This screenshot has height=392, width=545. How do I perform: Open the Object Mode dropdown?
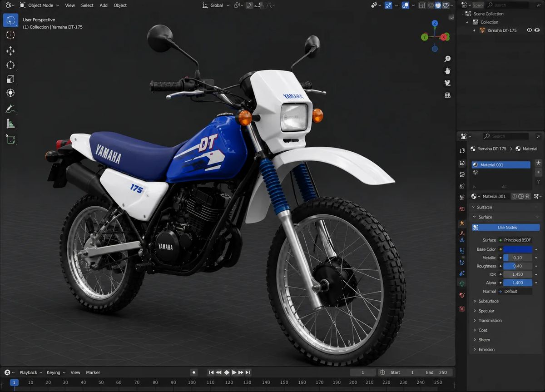[39, 5]
